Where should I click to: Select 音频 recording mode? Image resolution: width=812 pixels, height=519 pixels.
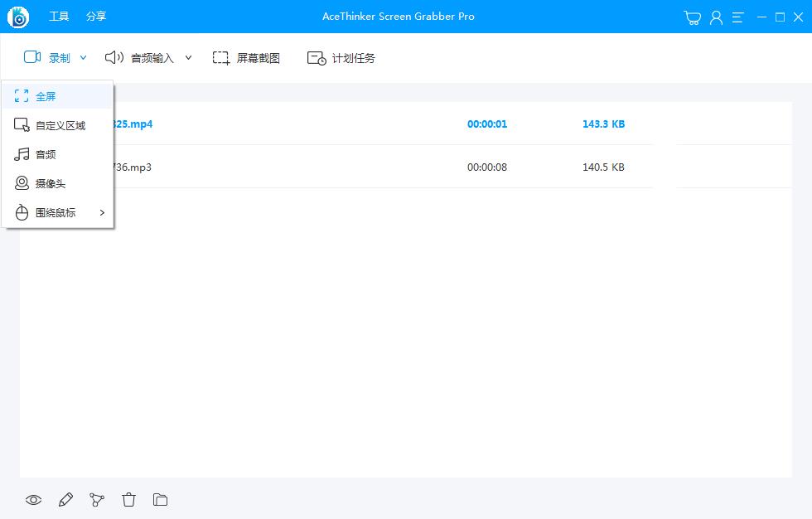46,155
